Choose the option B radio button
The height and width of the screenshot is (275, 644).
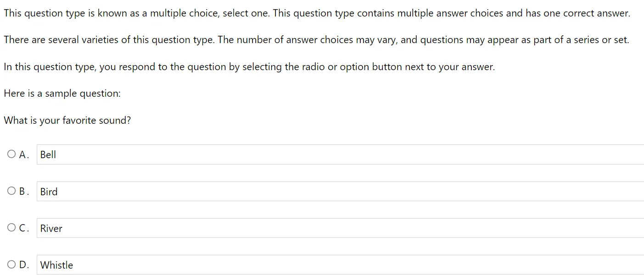pyautogui.click(x=11, y=192)
